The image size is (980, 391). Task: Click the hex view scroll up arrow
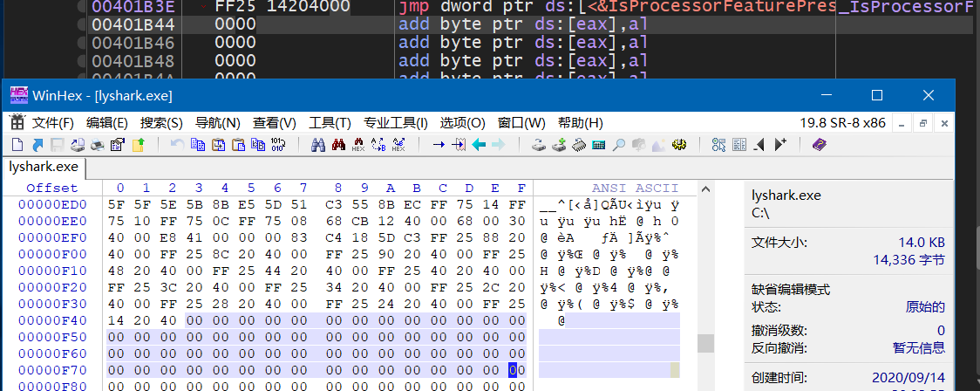click(x=705, y=189)
